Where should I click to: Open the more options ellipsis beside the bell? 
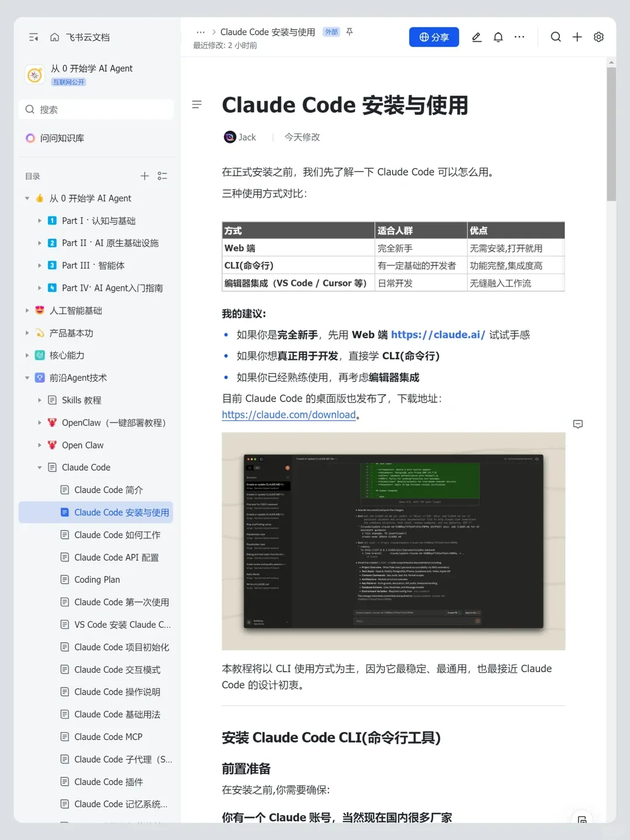coord(519,37)
